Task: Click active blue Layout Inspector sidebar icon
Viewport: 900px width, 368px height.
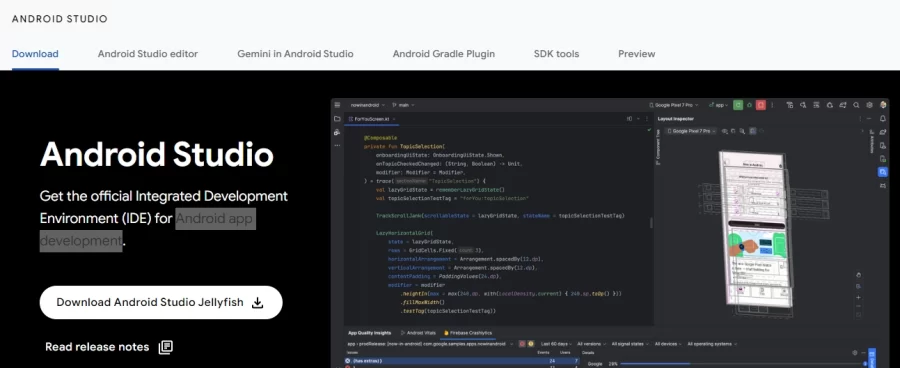Action: tap(883, 172)
